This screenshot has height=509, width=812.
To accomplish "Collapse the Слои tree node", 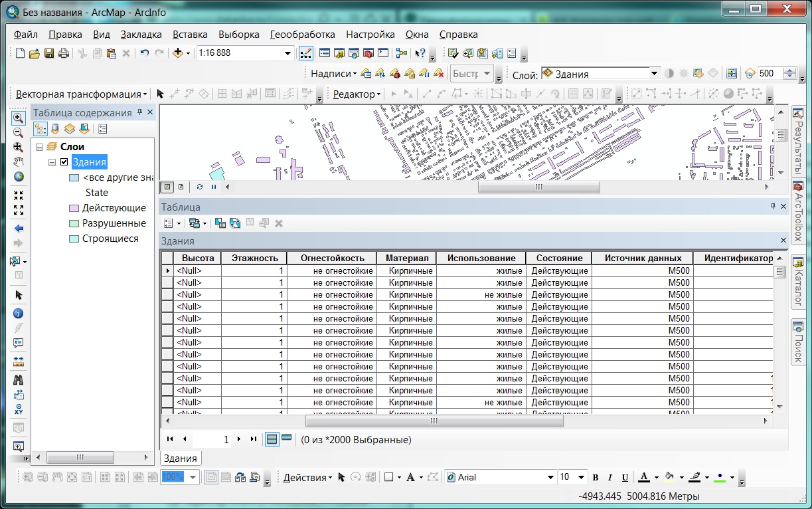I will point(40,147).
